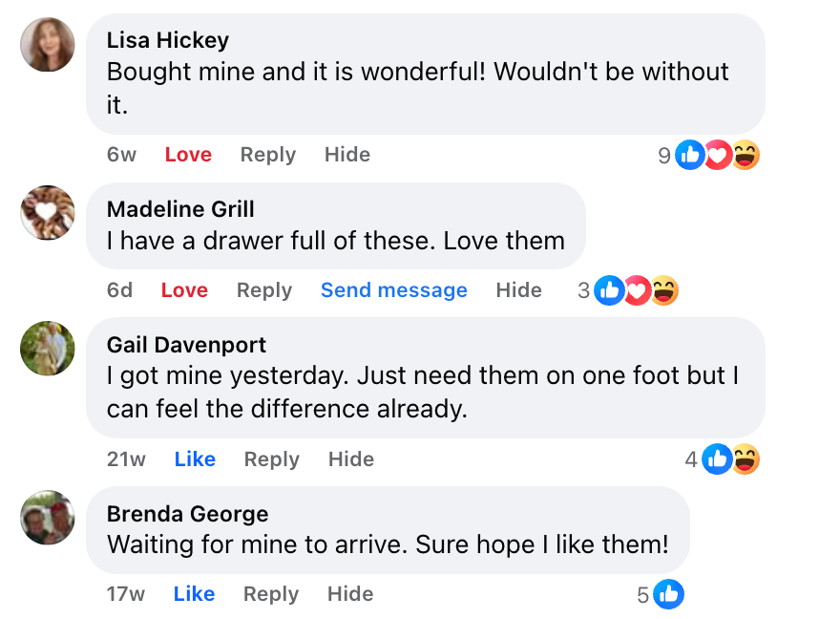Click Gail Davenport's avatar
This screenshot has height=619, width=840.
point(48,348)
